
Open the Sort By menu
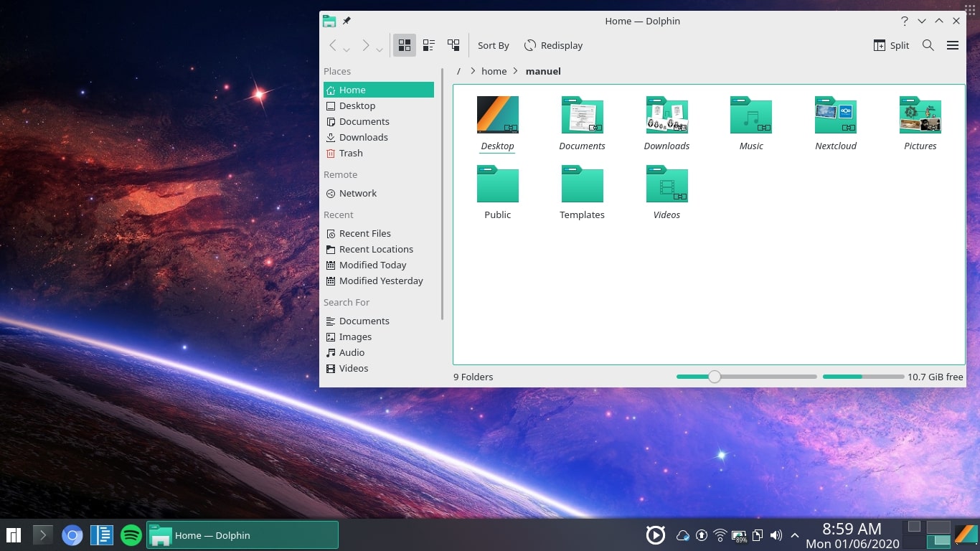tap(494, 45)
